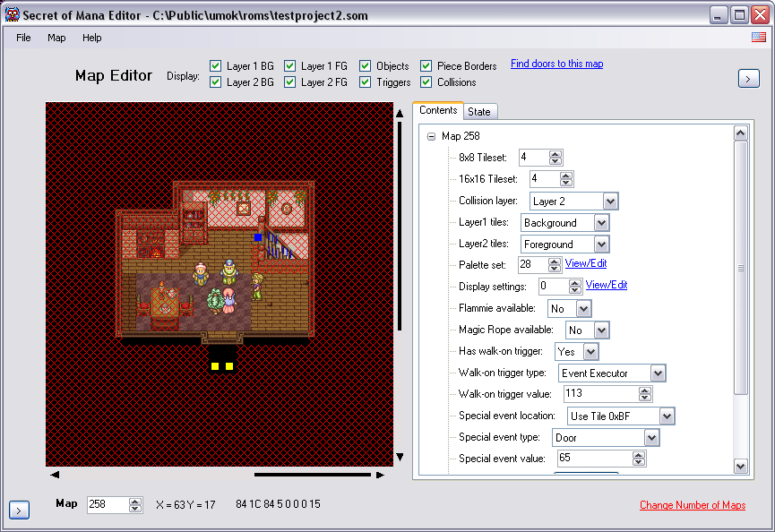Image resolution: width=775 pixels, height=532 pixels.
Task: Click map view scroll down arrow
Action: click(x=400, y=457)
